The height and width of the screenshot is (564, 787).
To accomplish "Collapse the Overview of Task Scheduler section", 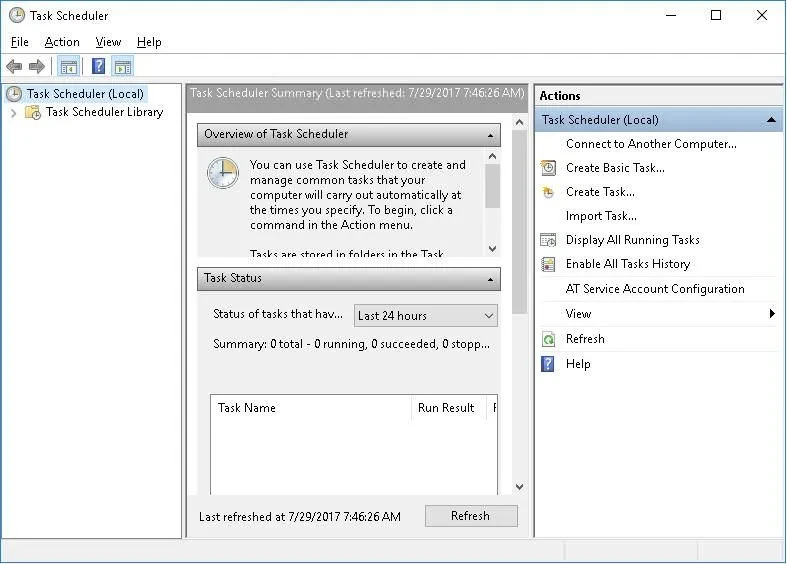I will click(491, 135).
